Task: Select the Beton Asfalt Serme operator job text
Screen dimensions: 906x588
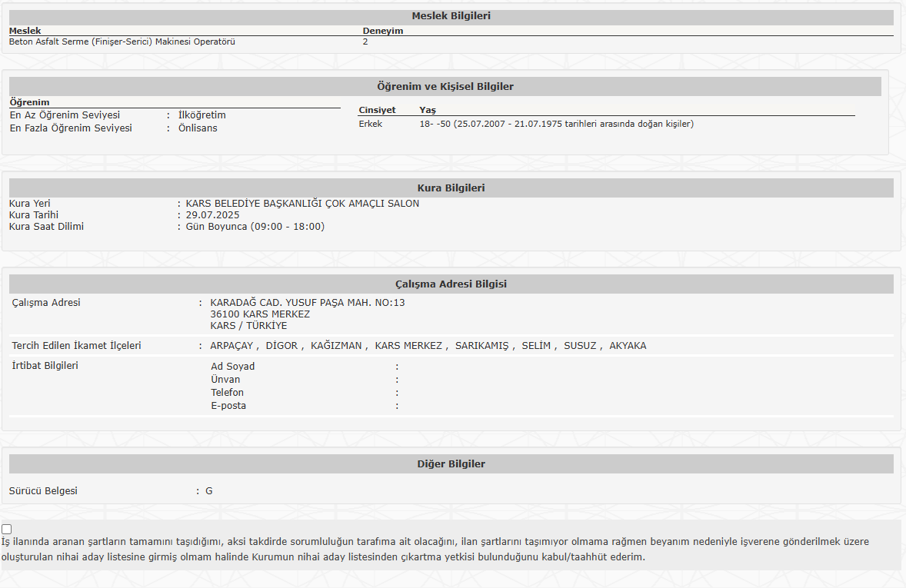Action: 122,42
